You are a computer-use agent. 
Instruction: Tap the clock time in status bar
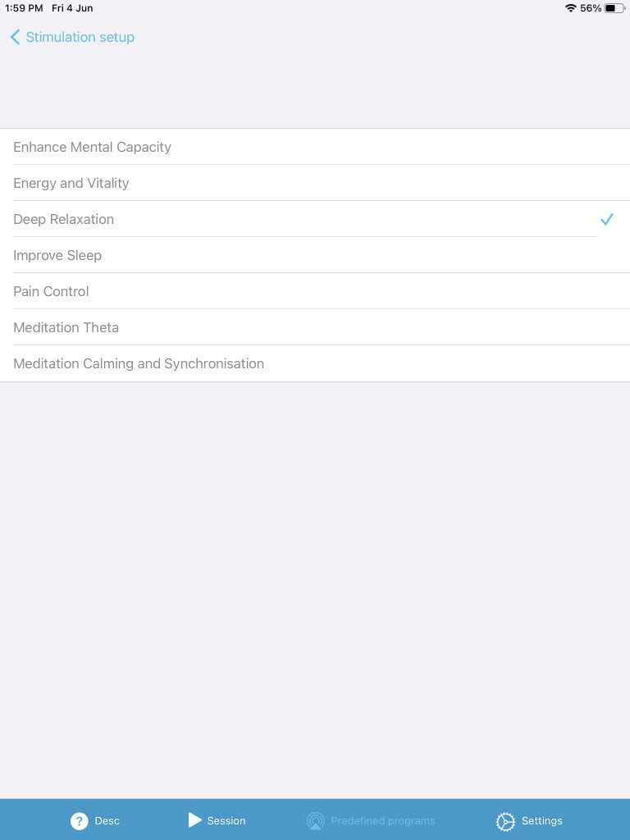click(24, 8)
